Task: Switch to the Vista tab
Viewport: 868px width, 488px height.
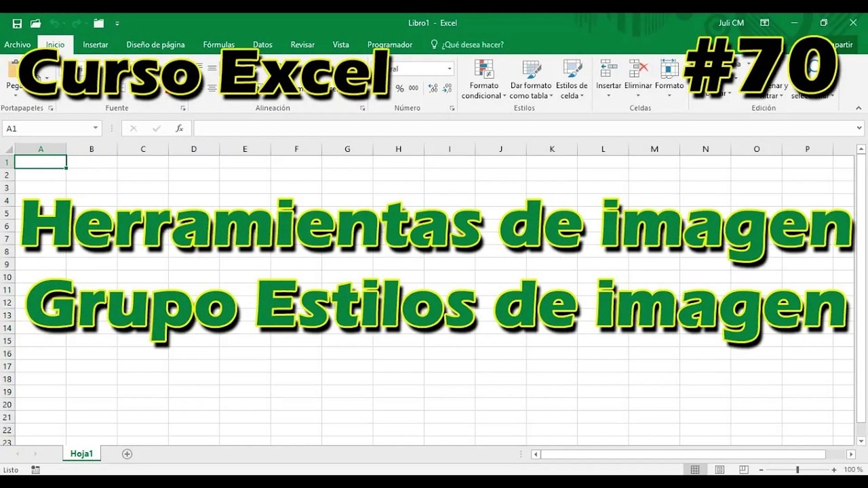Action: pyautogui.click(x=341, y=45)
